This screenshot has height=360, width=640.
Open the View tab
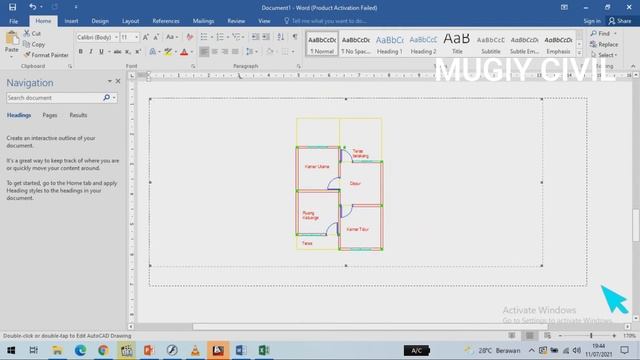coord(264,21)
